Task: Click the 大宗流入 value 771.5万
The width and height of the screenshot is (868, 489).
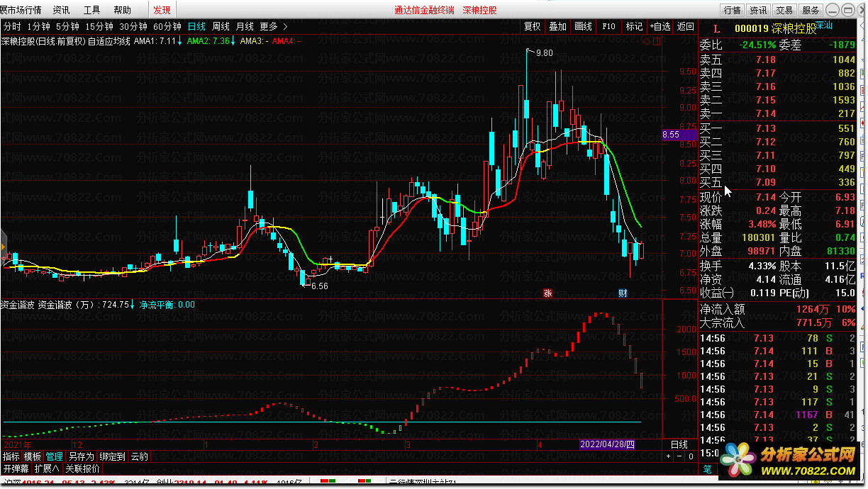Action: point(813,322)
